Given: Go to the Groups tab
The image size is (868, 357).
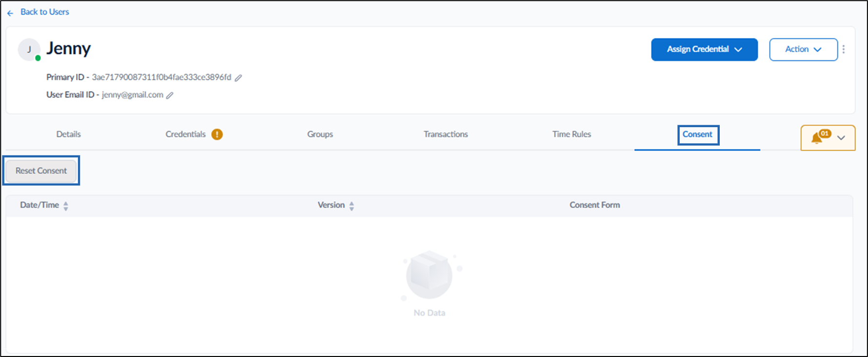Looking at the screenshot, I should (x=320, y=134).
